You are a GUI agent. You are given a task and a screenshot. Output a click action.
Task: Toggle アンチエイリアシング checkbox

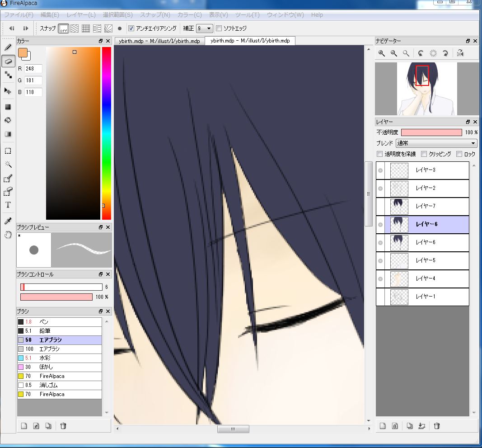131,28
